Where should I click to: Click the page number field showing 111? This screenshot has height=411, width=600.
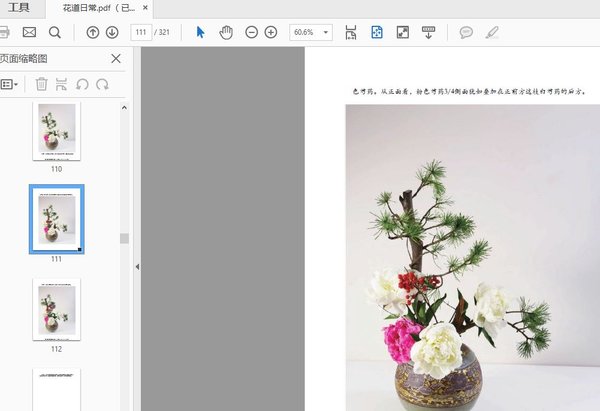tap(141, 33)
